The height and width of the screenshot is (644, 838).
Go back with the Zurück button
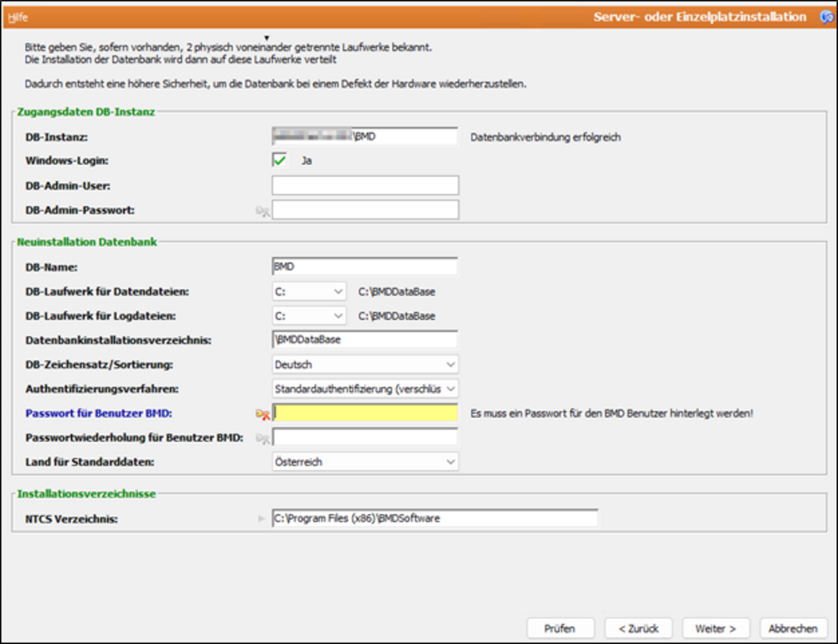click(x=638, y=629)
